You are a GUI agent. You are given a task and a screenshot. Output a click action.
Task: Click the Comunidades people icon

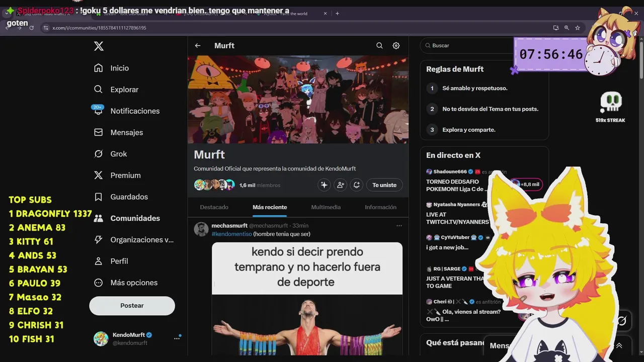pyautogui.click(x=99, y=218)
